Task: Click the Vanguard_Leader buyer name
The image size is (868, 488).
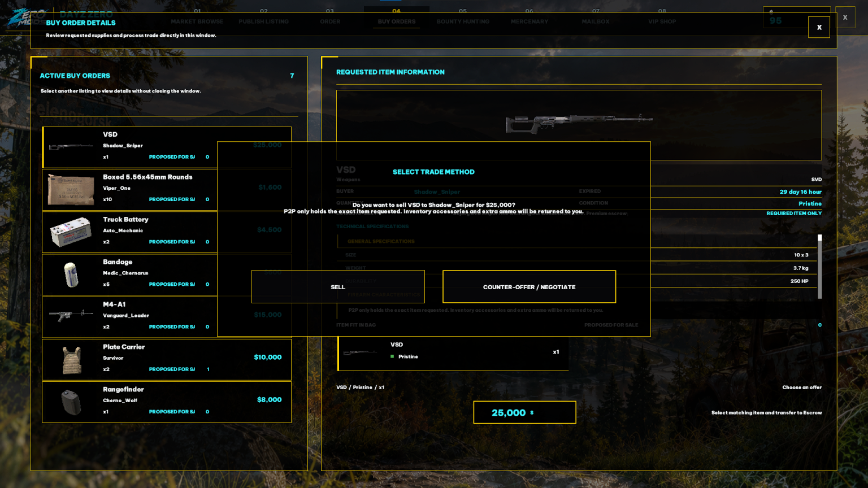Action: 126,316
